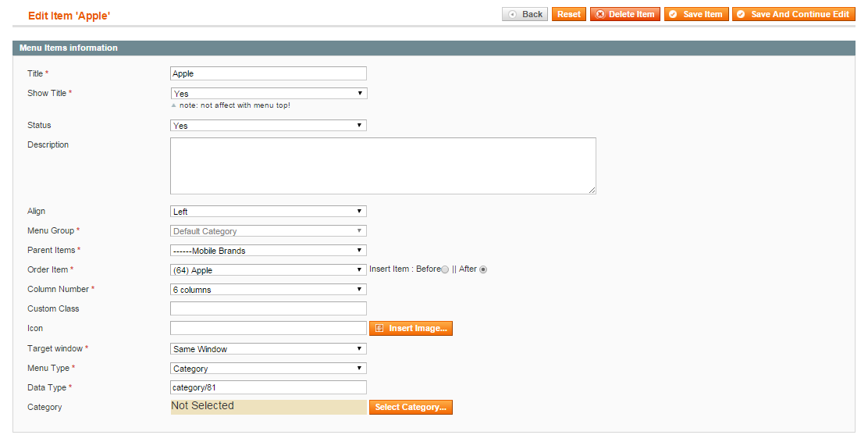
Task: Select the After insert radio button
Action: coord(483,269)
